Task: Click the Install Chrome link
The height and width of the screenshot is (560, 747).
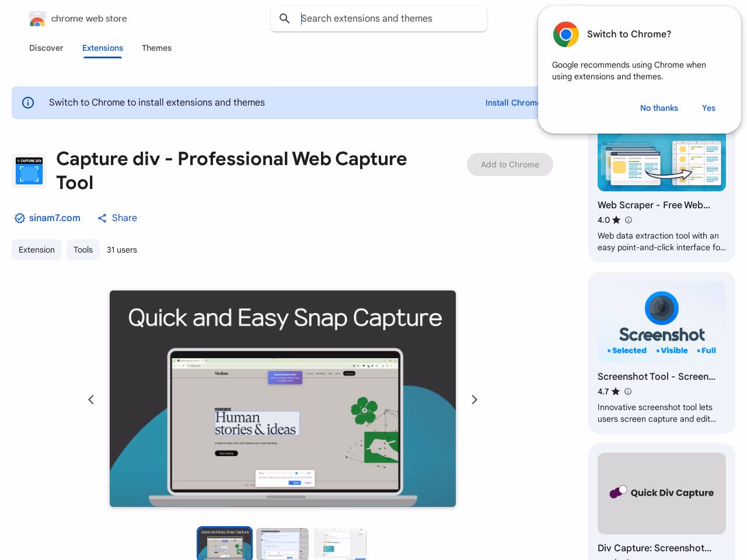Action: tap(511, 103)
